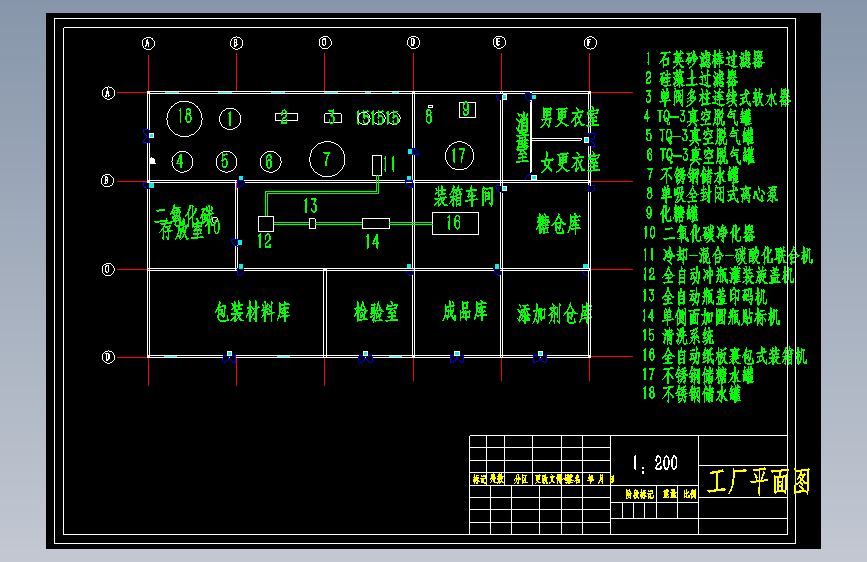This screenshot has width=867, height=562.
Task: Select legend entry 18 不锈钢储水罐
Action: (692, 394)
